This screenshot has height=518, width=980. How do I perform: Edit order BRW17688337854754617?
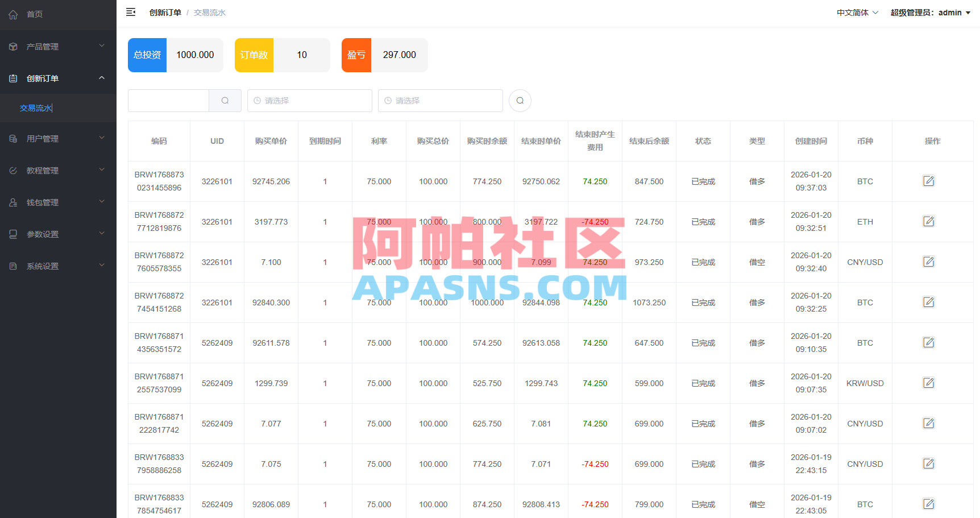(x=928, y=504)
